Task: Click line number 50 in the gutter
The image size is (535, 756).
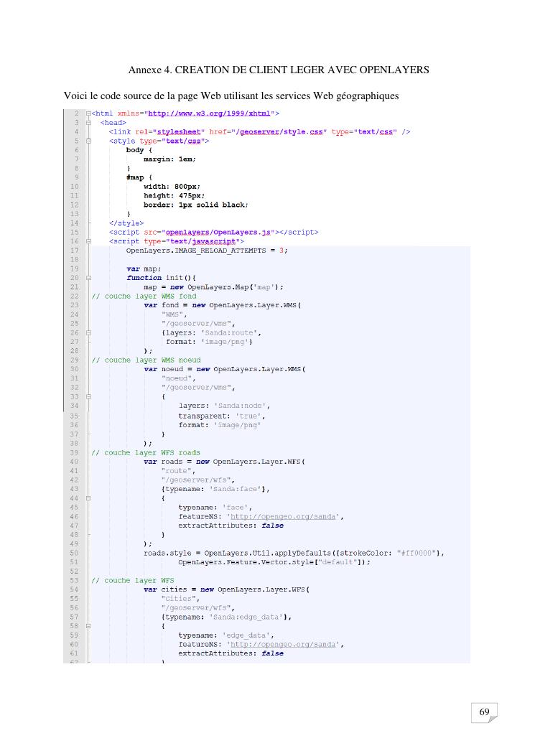Action: coord(74,552)
